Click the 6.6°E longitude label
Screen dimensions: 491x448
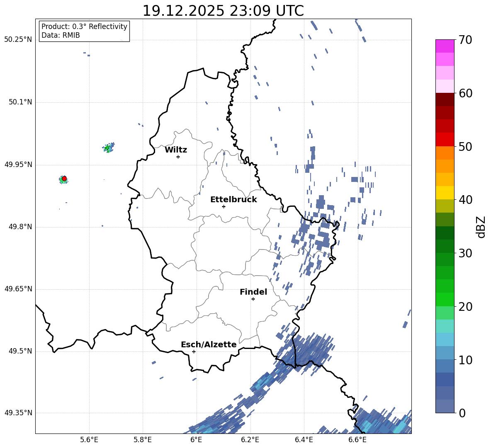click(357, 440)
